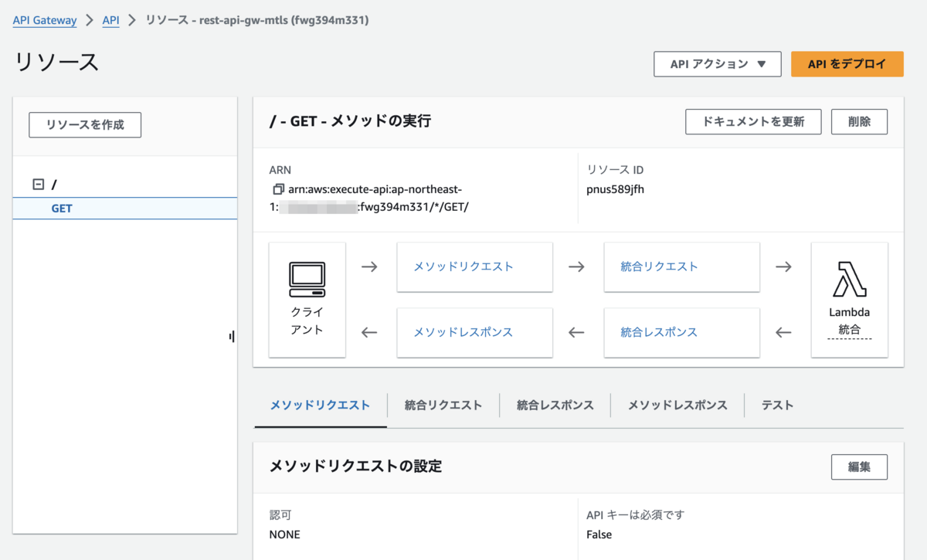This screenshot has height=560, width=927.
Task: Open the 統合レスポンス flow diagram box
Action: 682,332
